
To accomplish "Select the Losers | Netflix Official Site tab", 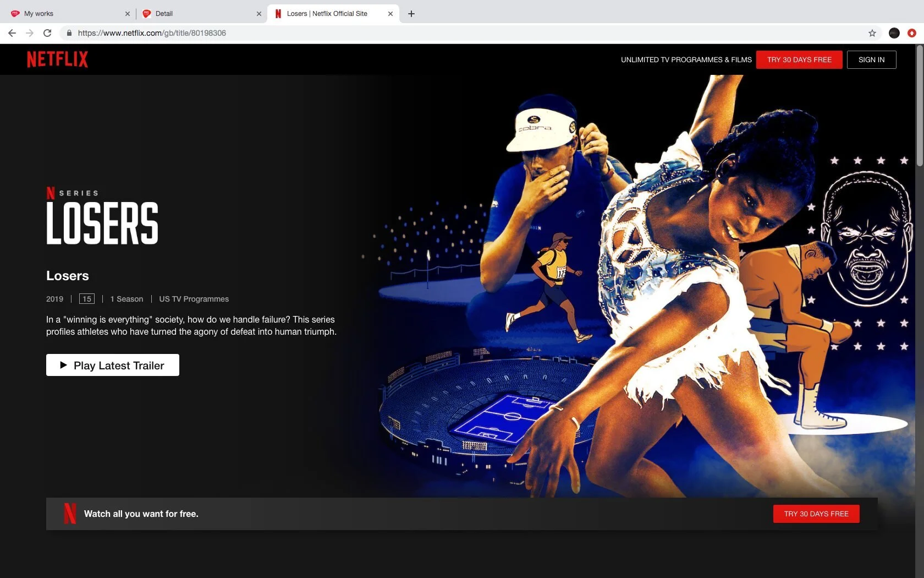I will click(x=333, y=14).
